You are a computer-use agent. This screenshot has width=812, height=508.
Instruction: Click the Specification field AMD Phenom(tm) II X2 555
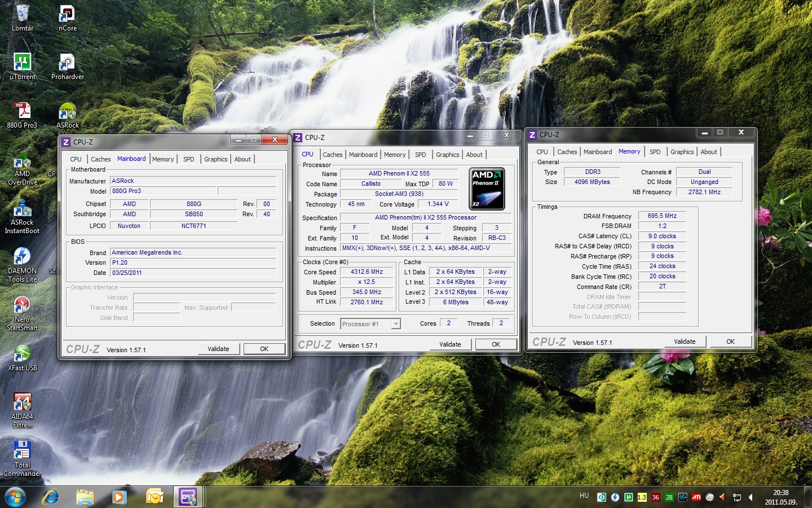coord(426,218)
